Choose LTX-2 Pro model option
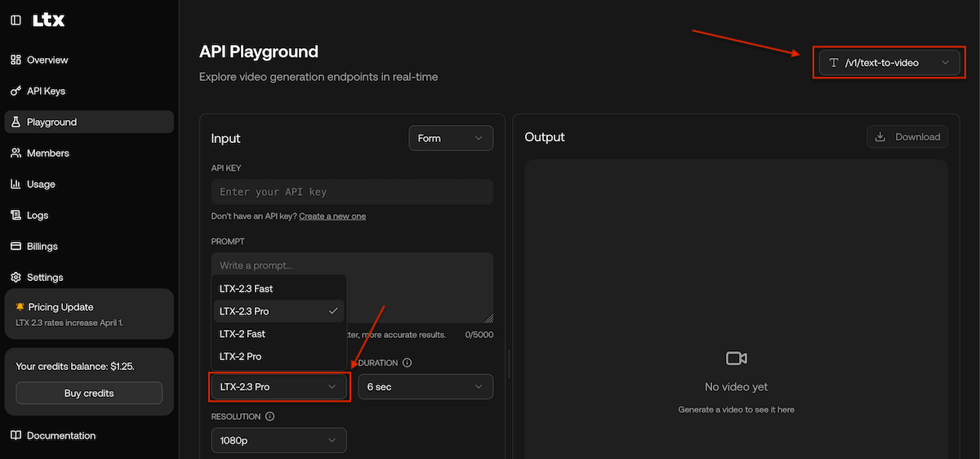Screen dimensions: 980x459 (x=279, y=356)
